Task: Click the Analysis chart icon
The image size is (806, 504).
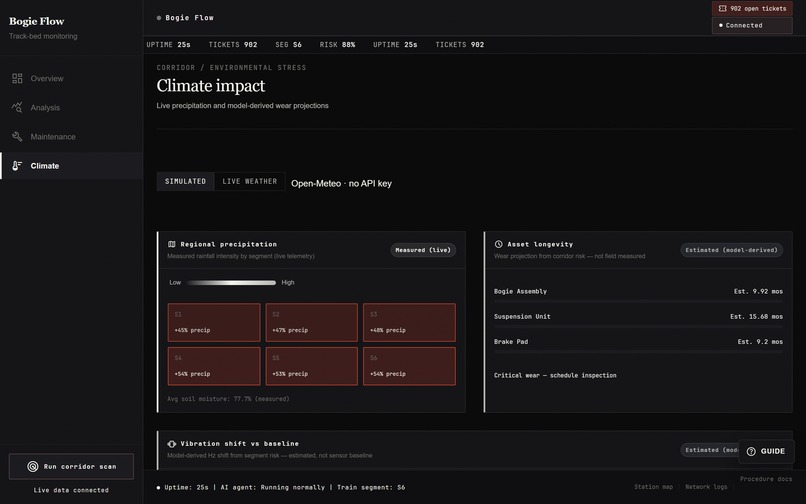Action: click(17, 107)
